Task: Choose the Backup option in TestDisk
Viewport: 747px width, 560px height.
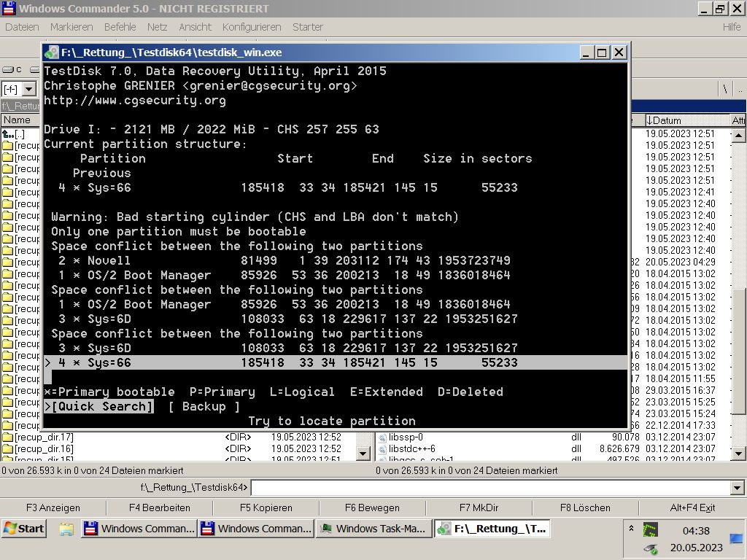Action: point(204,407)
